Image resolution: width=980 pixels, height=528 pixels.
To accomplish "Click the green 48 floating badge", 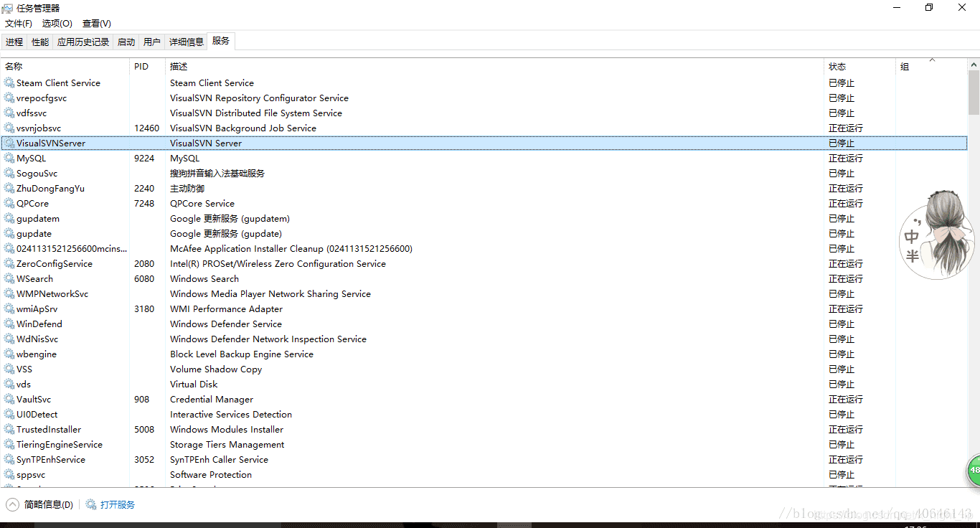I will click(974, 471).
